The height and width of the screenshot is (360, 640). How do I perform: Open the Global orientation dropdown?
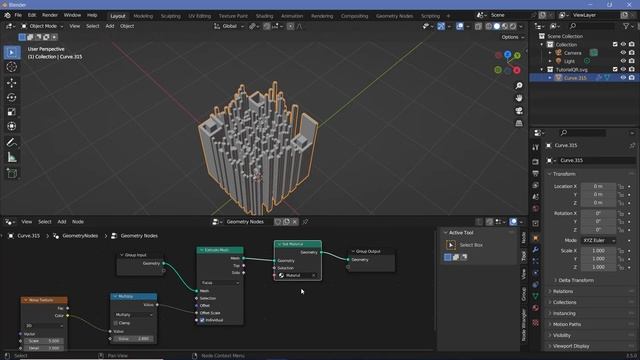229,26
